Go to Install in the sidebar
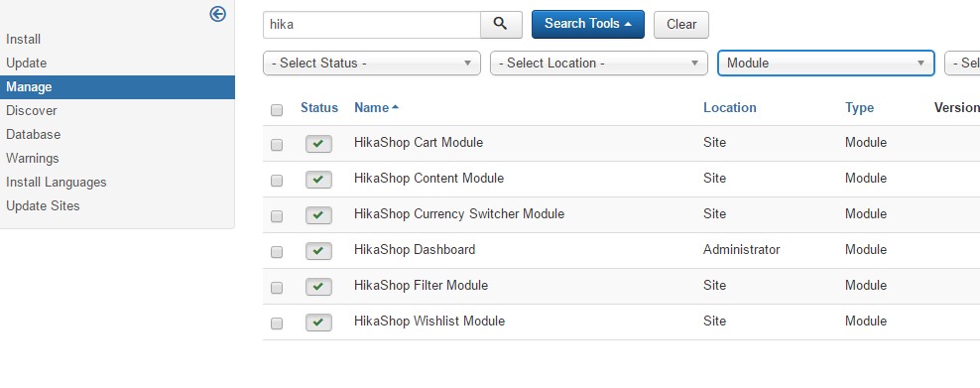The height and width of the screenshot is (388, 980). [23, 40]
